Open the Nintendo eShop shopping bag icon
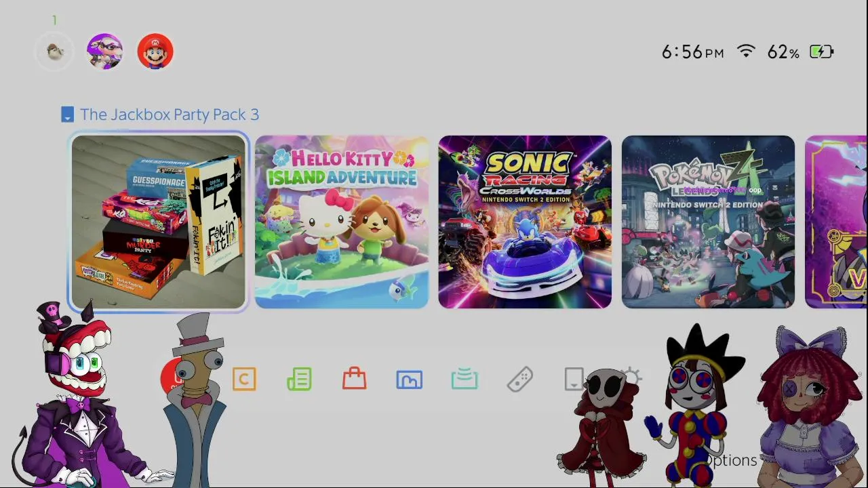Screen dimensions: 868x488 click(x=354, y=378)
